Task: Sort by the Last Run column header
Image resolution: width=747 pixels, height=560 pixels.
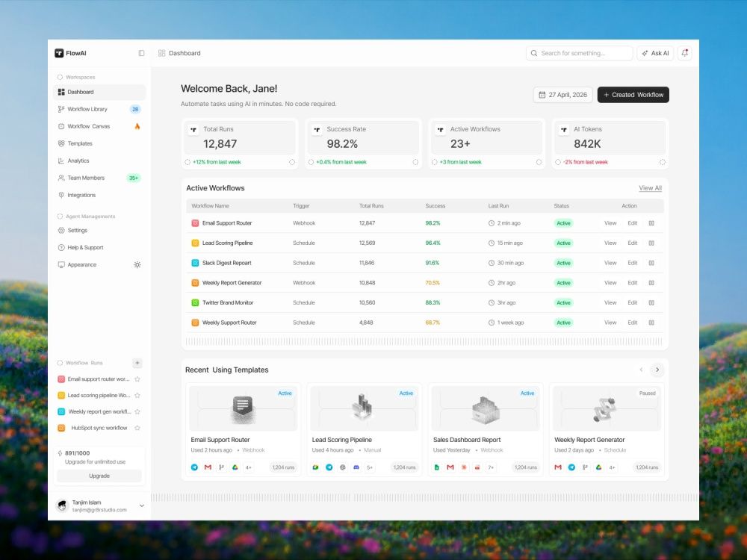Action: point(498,206)
